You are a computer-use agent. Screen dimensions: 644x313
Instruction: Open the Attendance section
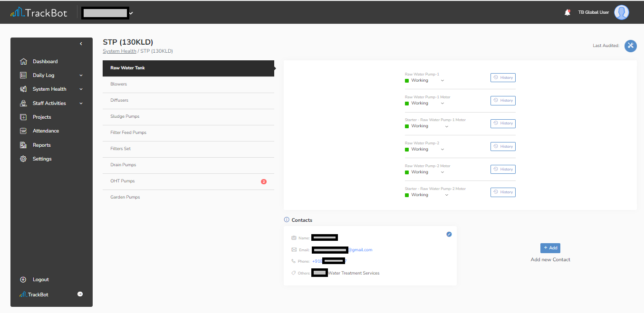pos(46,131)
